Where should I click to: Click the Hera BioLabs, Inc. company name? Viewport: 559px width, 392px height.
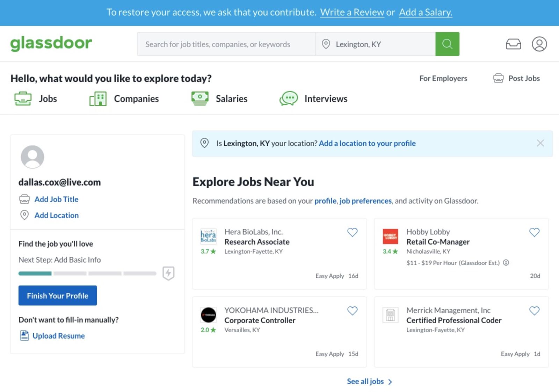(x=253, y=232)
